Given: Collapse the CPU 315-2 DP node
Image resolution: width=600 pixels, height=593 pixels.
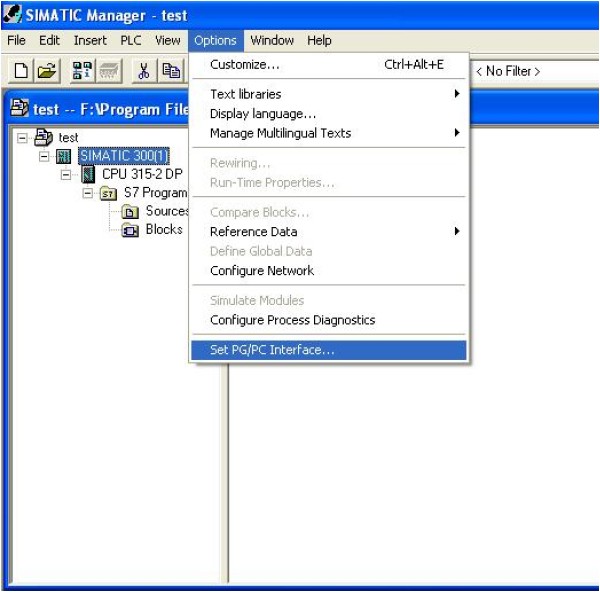Looking at the screenshot, I should tap(66, 174).
